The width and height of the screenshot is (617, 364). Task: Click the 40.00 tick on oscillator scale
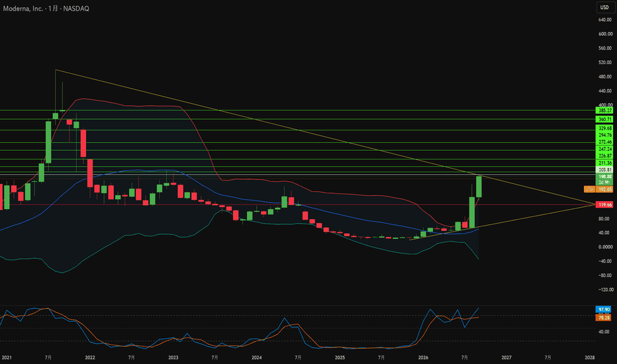click(604, 332)
